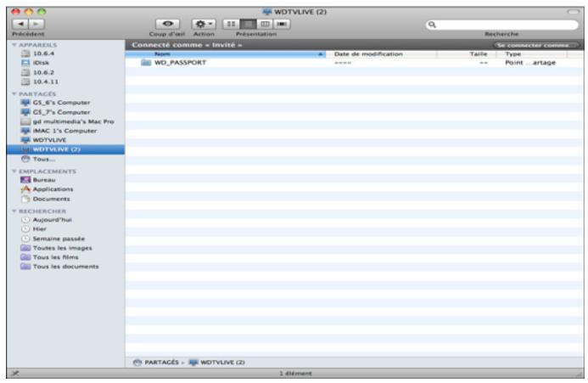
Task: Click Tous… to show all shares
Action: click(x=38, y=159)
